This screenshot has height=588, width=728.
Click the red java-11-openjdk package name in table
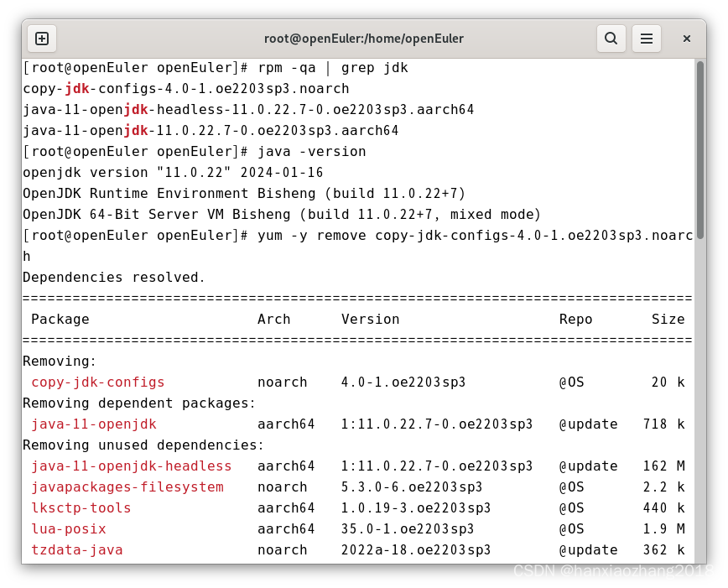[x=93, y=424]
